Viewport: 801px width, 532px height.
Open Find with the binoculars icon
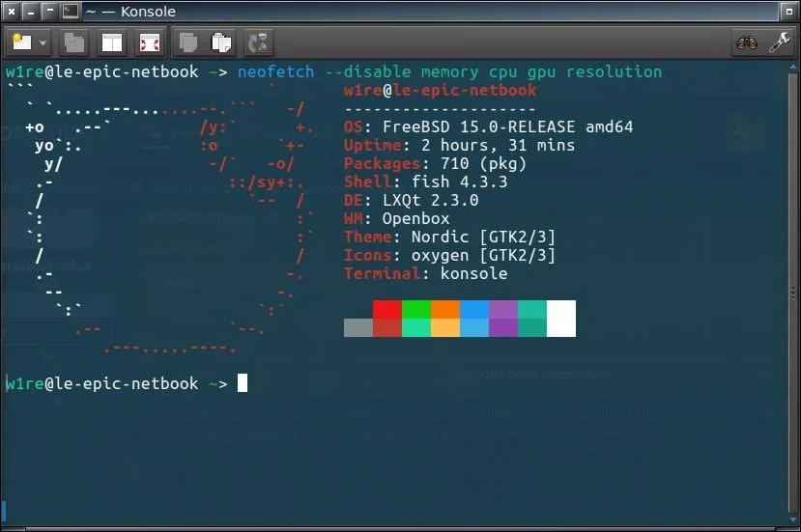tap(746, 42)
